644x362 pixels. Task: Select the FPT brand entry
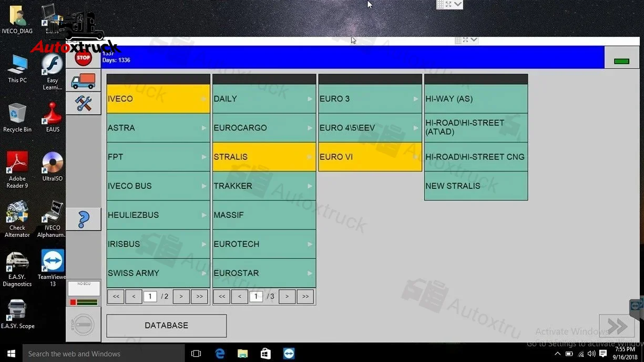(158, 157)
